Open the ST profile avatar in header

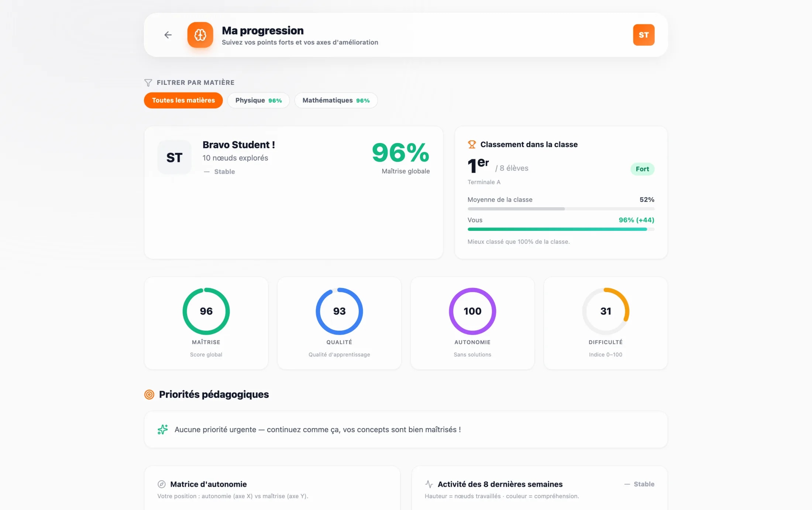click(644, 35)
